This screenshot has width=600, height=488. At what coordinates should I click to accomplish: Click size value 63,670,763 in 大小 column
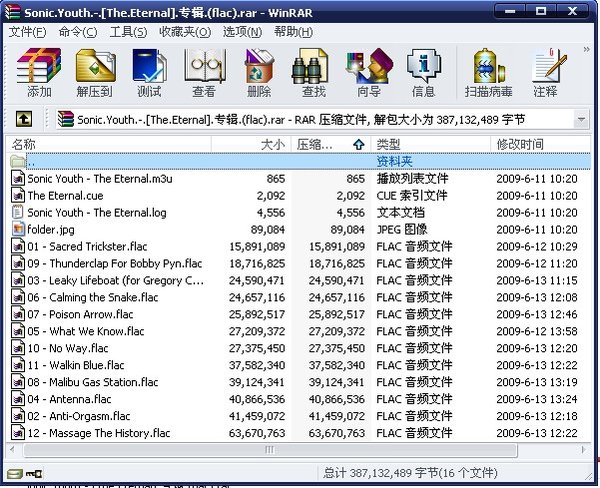tap(257, 433)
